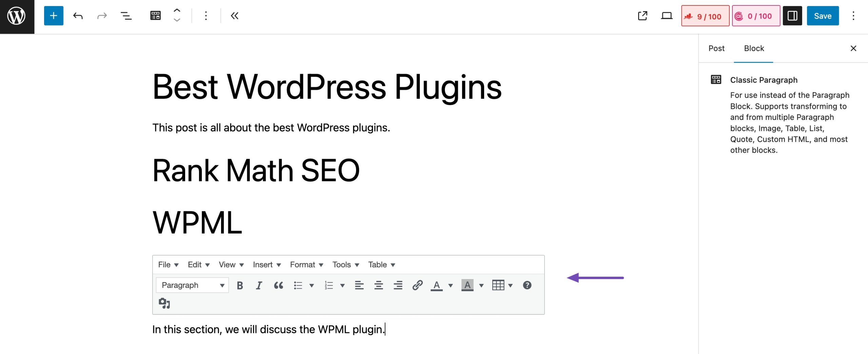Open the block inserter plus button
The image size is (868, 354).
click(x=54, y=16)
